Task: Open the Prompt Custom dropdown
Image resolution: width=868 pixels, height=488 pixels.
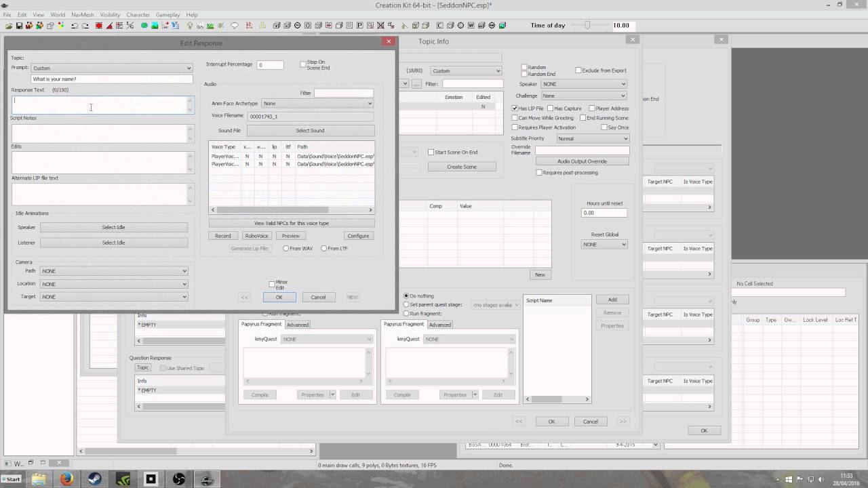Action: pos(112,68)
